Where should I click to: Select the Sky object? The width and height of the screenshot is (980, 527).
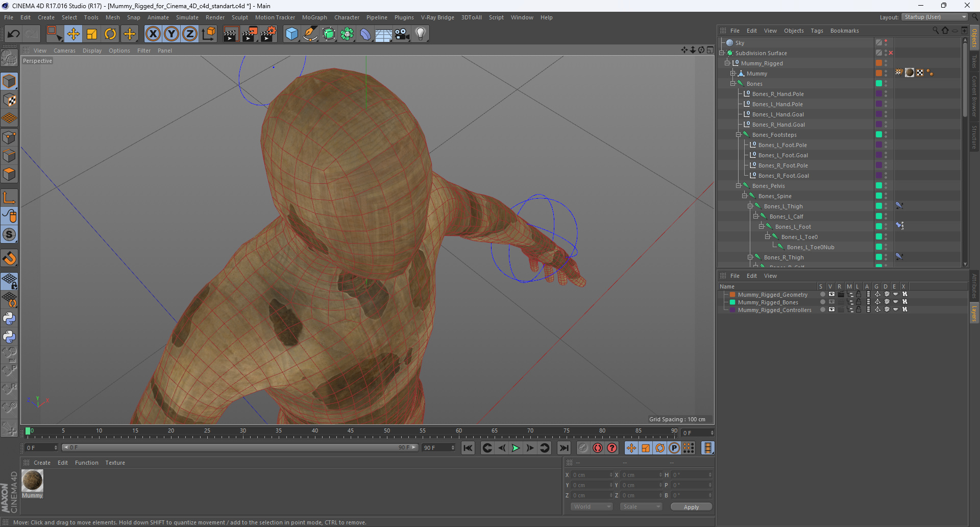[x=740, y=43]
